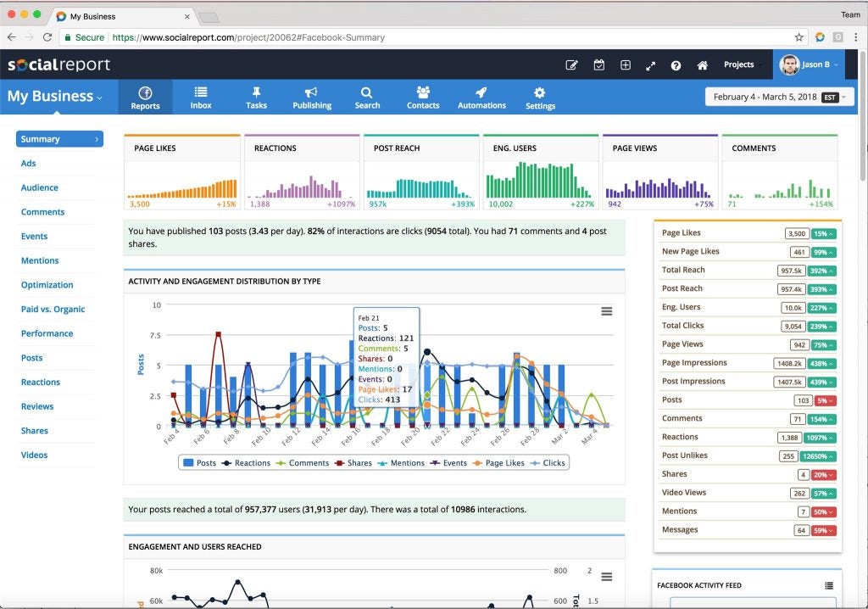Open the activity chart hamburger menu icon
The width and height of the screenshot is (868, 609).
(x=607, y=311)
